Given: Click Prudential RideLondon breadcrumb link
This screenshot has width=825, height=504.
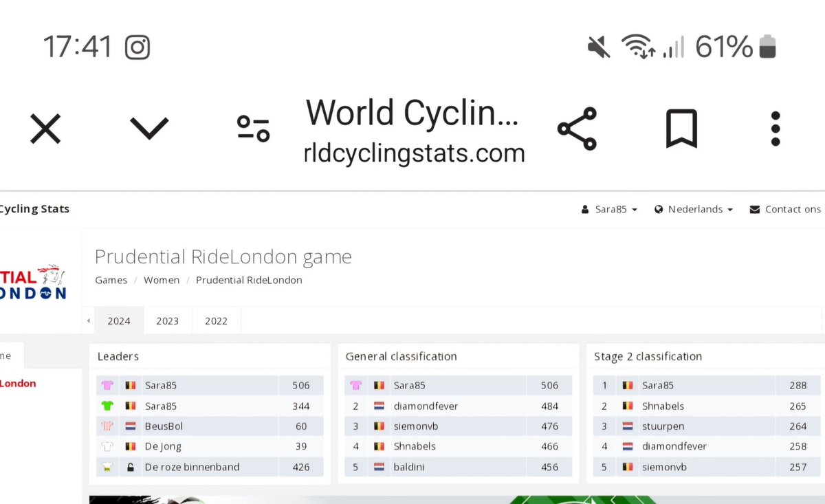Looking at the screenshot, I should (249, 280).
